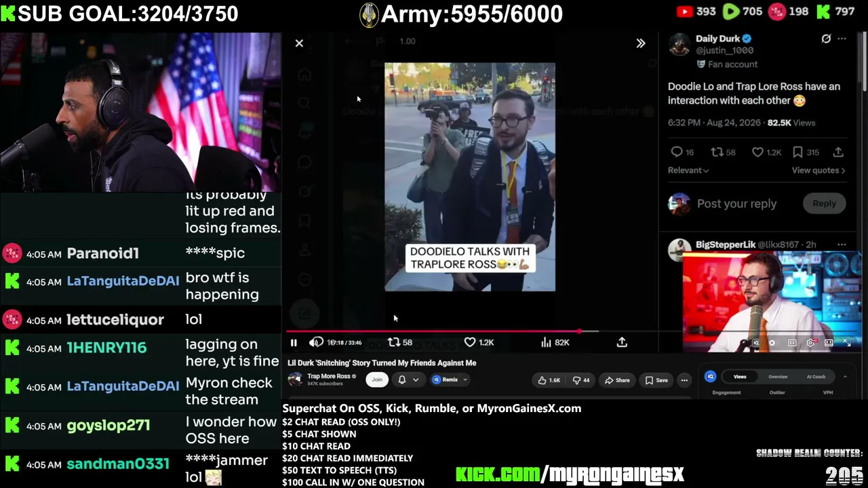Image resolution: width=868 pixels, height=488 pixels.
Task: Open the Trap More Ross channel avatar
Action: pyautogui.click(x=295, y=380)
